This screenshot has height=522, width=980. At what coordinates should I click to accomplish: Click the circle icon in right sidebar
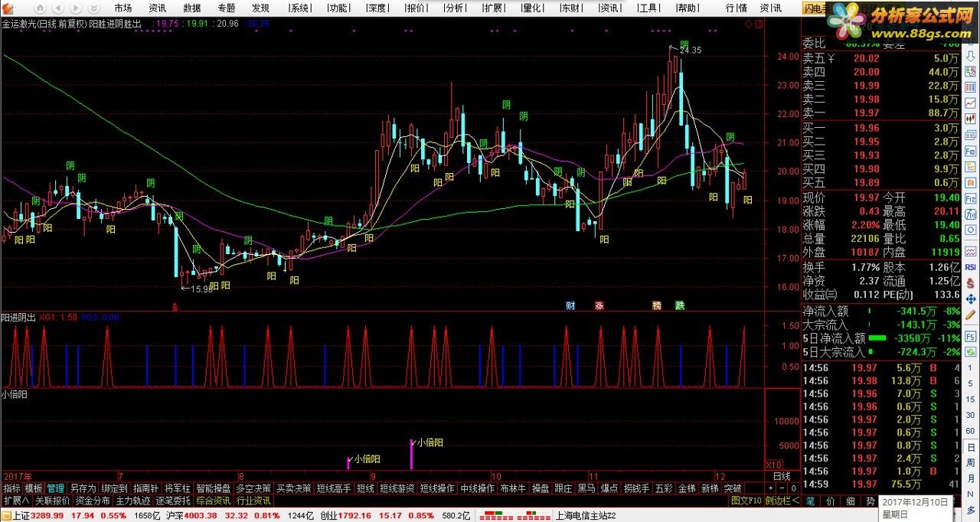point(970,229)
